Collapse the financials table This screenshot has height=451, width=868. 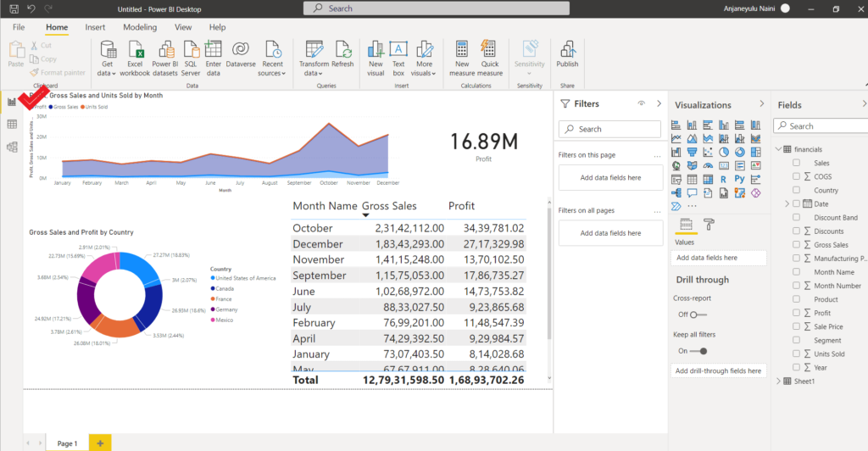(778, 149)
